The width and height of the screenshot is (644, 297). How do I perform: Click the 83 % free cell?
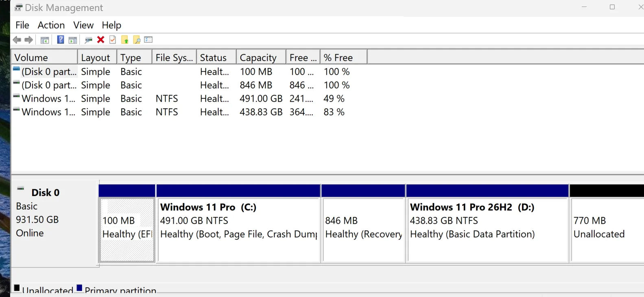[334, 112]
